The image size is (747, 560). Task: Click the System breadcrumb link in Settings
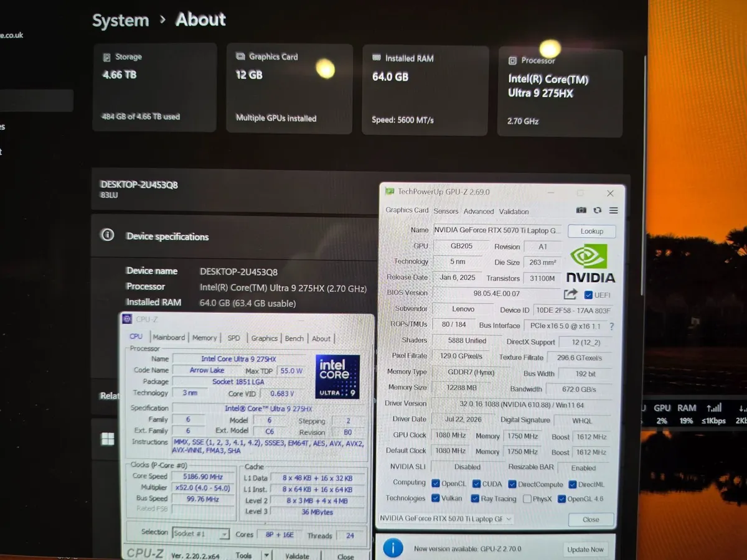121,21
